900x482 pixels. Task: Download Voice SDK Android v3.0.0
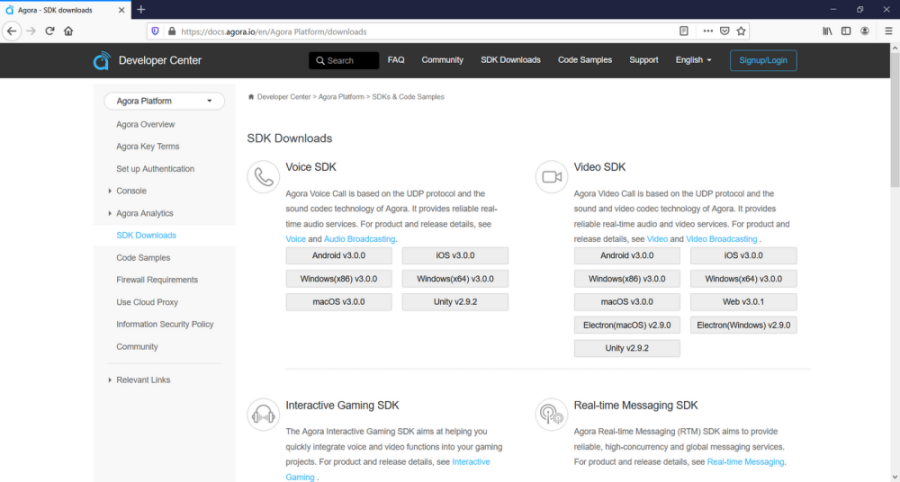coord(339,256)
